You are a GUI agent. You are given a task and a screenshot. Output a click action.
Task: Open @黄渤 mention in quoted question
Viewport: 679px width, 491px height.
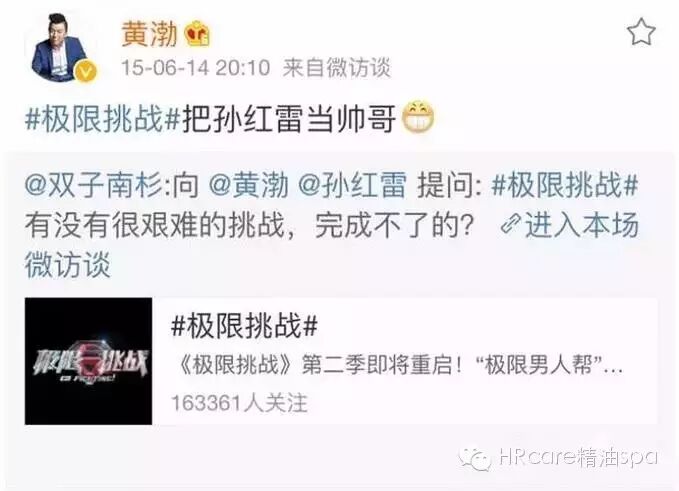pos(249,185)
